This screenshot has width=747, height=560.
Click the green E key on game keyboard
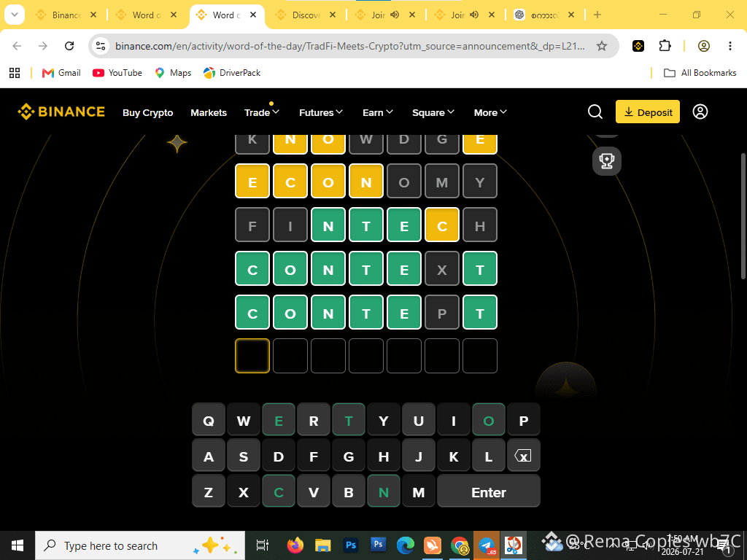pyautogui.click(x=279, y=421)
